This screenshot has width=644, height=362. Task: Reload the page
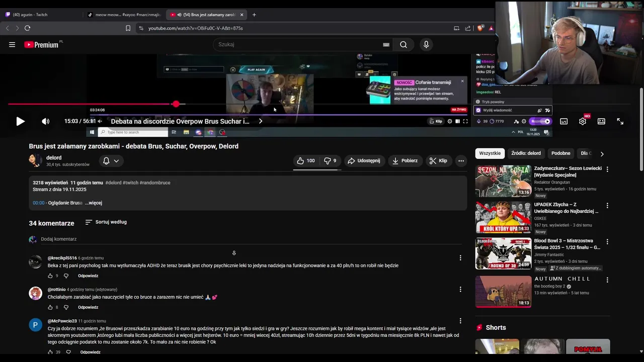(28, 28)
